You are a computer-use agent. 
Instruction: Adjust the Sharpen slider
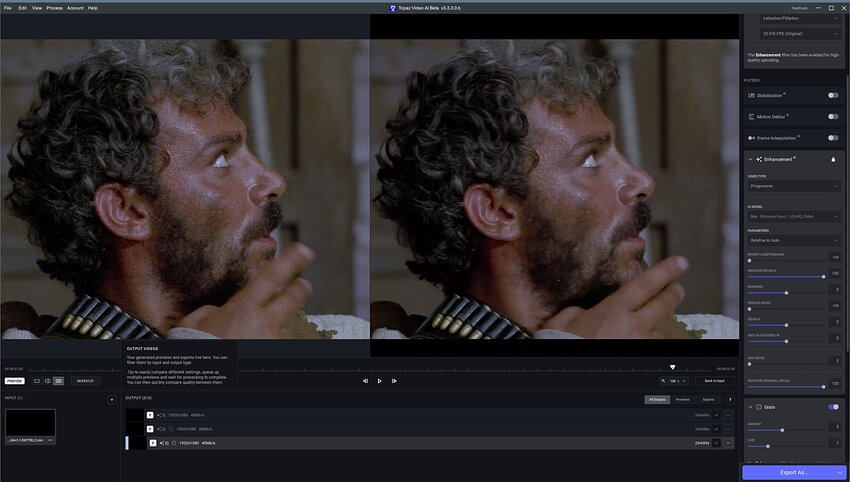[786, 293]
